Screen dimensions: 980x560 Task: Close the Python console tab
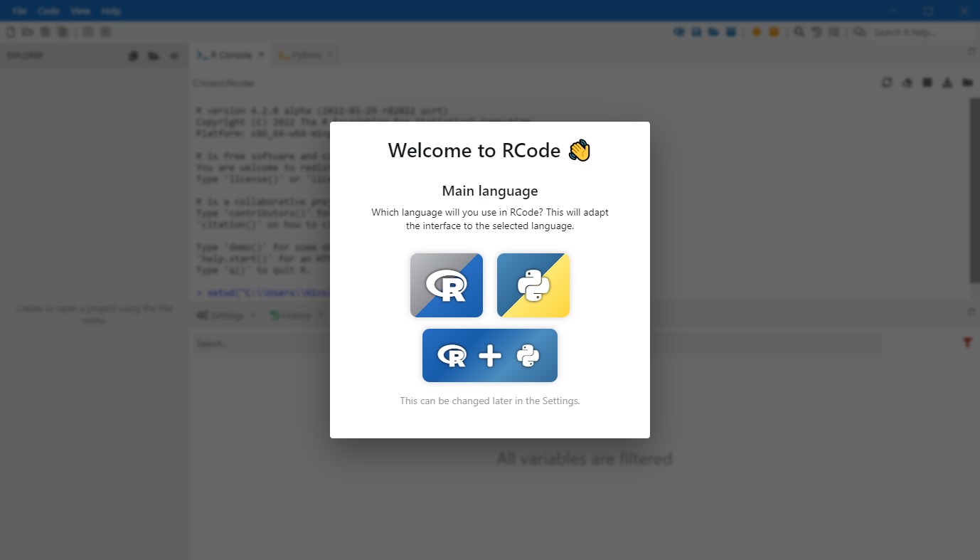[330, 55]
